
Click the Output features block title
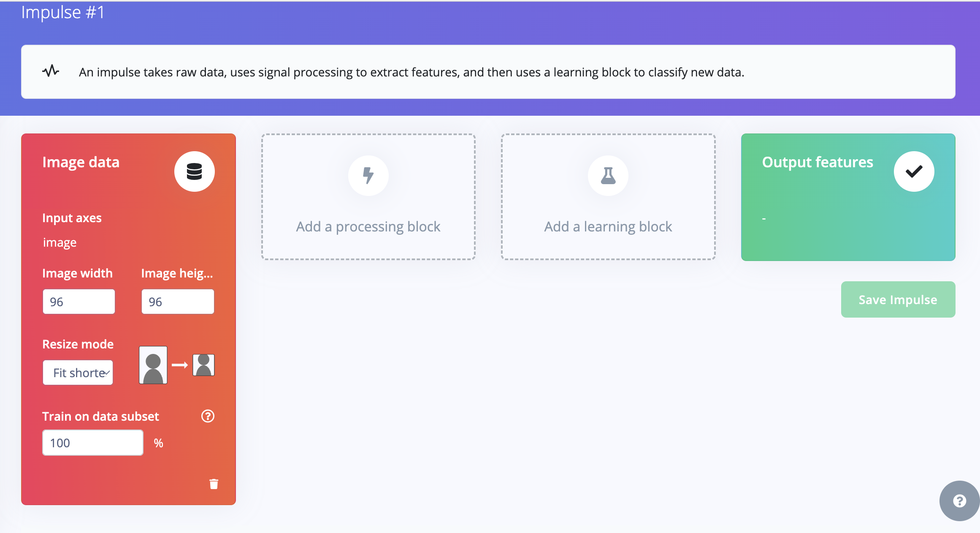pyautogui.click(x=818, y=162)
